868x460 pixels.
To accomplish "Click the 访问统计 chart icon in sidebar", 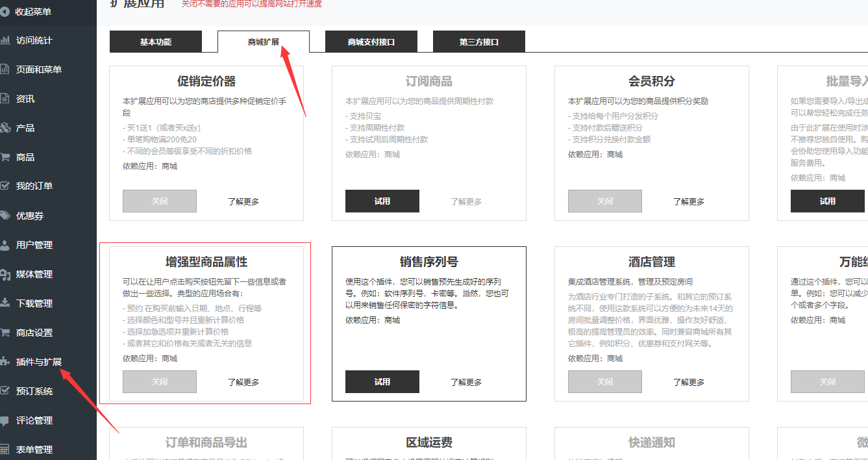I will coord(5,40).
